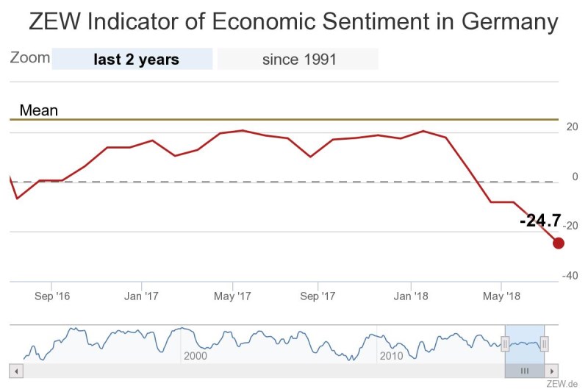
Task: Click the Sep '16 x-axis label
Action: 51,296
